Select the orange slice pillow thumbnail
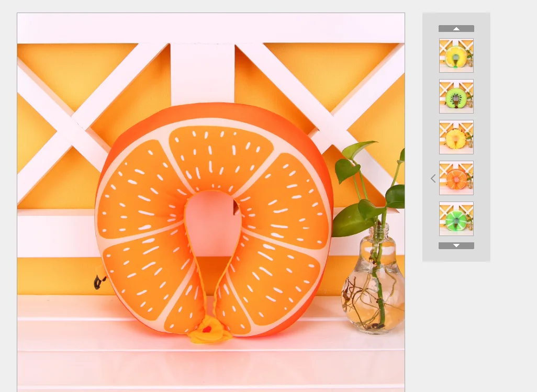Screen dimensions: 537x392 456,178
